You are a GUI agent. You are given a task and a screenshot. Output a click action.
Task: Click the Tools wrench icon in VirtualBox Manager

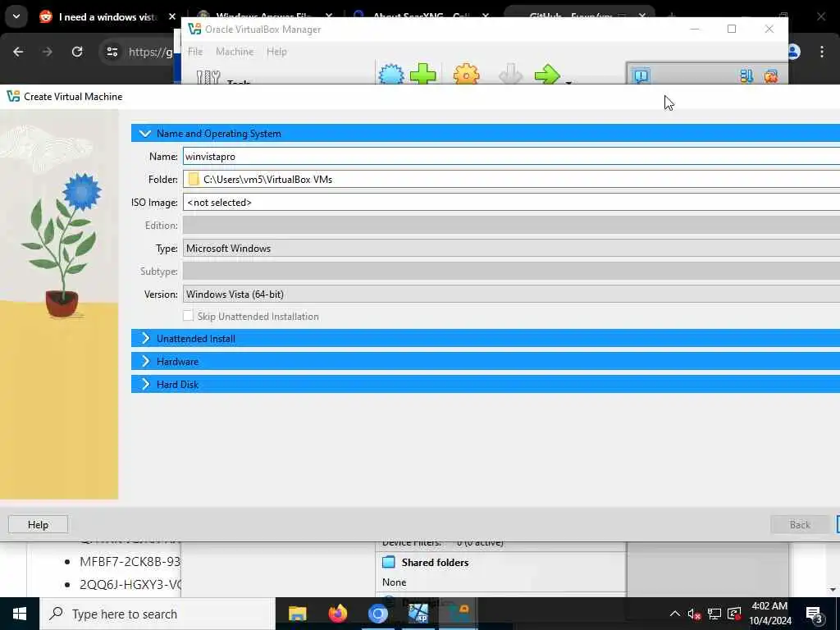208,77
